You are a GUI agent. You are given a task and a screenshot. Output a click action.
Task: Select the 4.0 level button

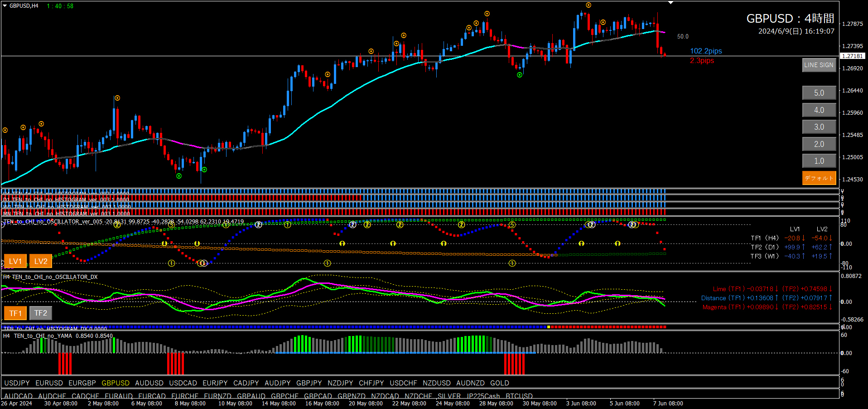pyautogui.click(x=819, y=110)
